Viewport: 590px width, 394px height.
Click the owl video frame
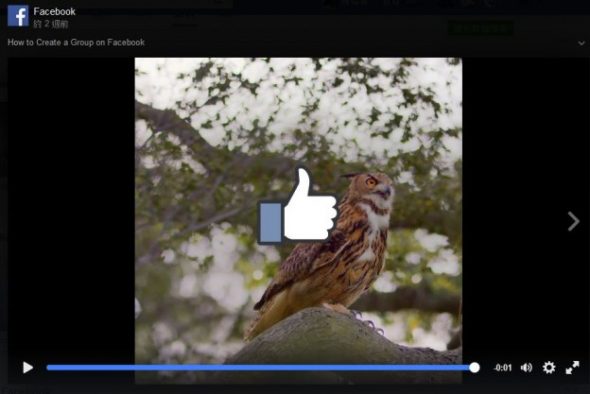tap(298, 221)
